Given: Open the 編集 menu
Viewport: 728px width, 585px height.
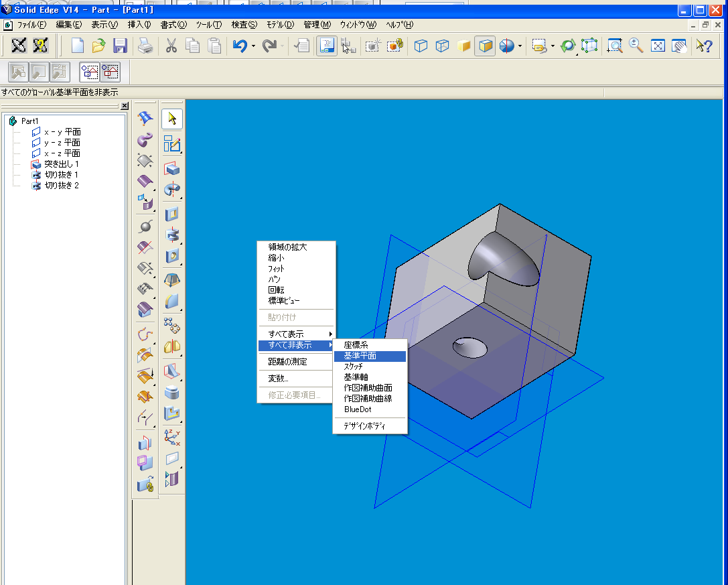Looking at the screenshot, I should point(69,25).
